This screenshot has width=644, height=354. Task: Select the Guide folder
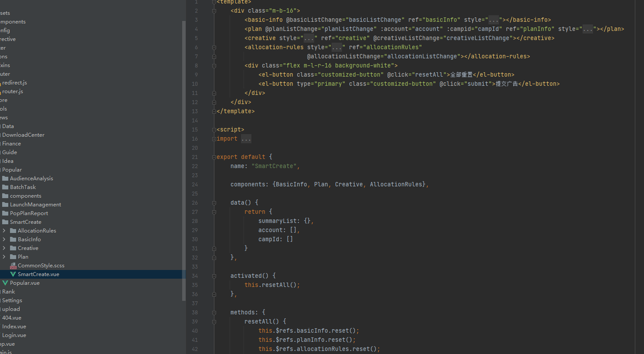[10, 152]
